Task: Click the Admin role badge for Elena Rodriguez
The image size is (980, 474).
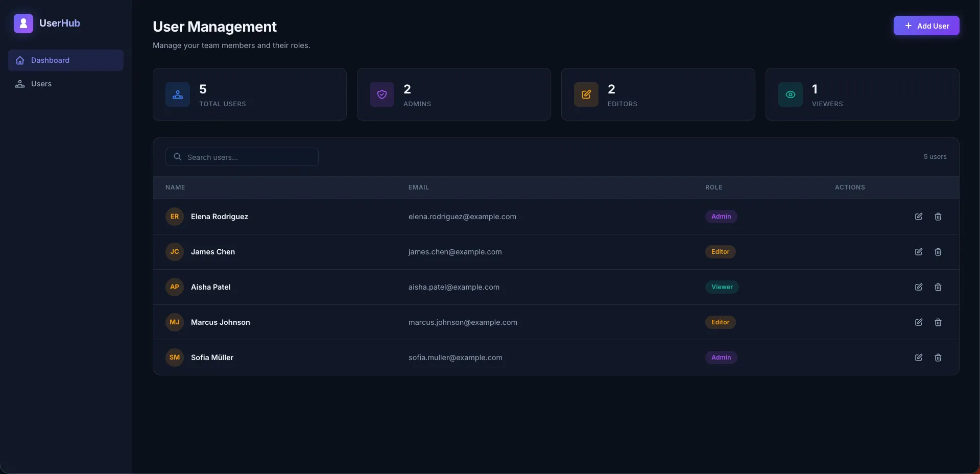Action: [721, 217]
